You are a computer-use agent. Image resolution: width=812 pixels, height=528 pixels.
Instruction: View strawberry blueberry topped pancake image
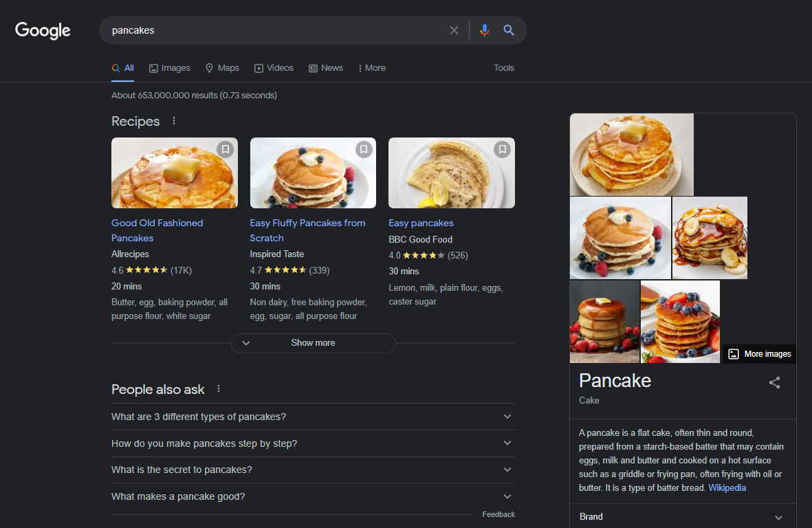click(680, 322)
